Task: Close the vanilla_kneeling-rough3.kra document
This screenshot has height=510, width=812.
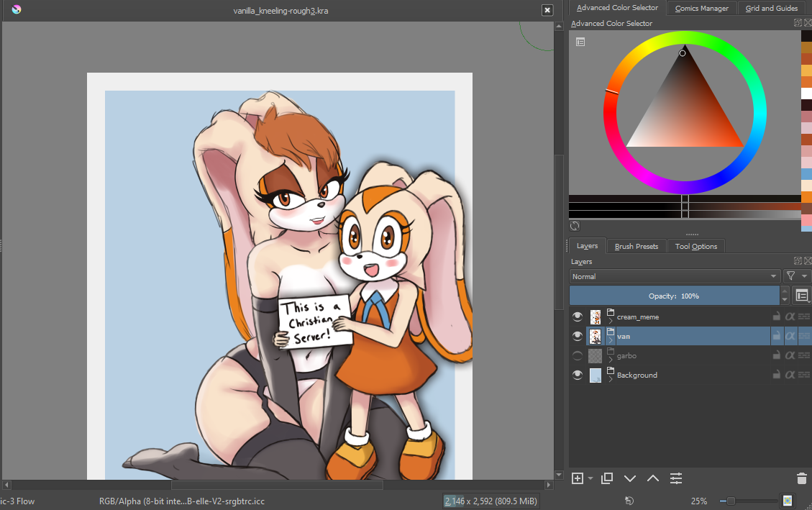Action: tap(547, 10)
